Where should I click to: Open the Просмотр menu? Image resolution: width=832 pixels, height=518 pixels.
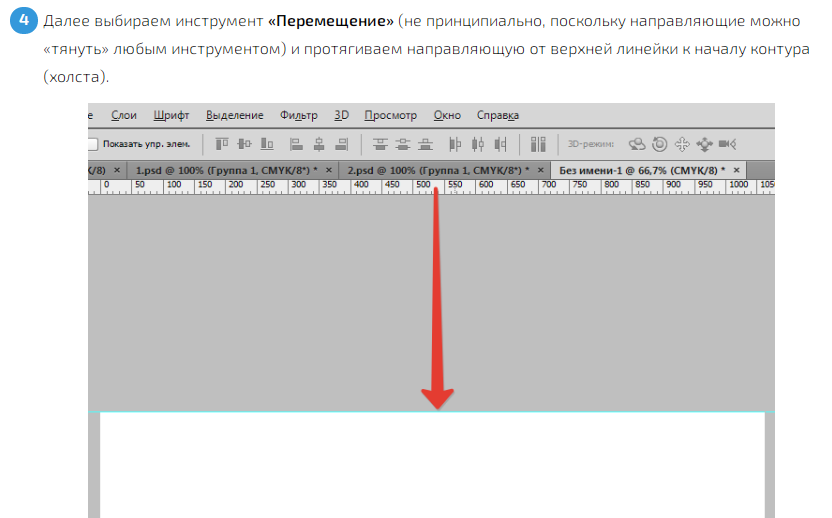pos(389,115)
